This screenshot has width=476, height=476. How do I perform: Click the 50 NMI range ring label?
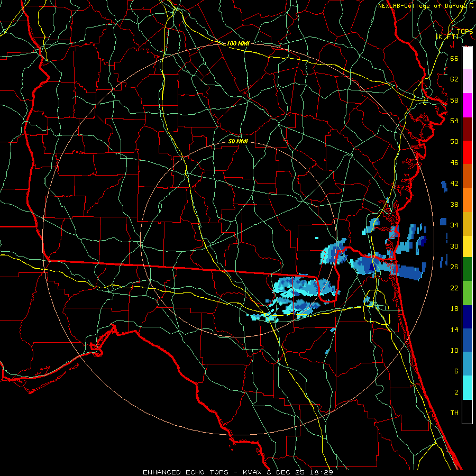pyautogui.click(x=238, y=141)
